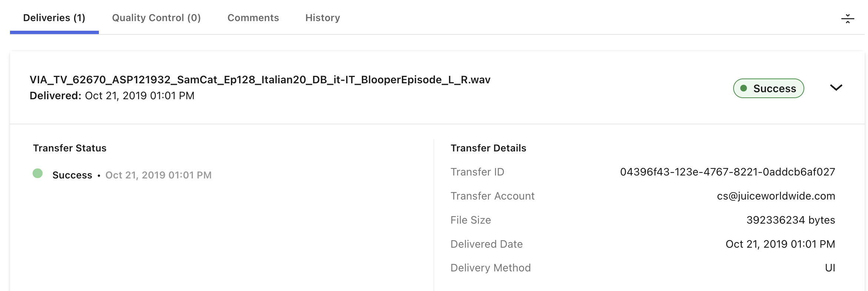Click the Success text under Transfer Status
Screen dimensions: 868x291
tap(72, 175)
